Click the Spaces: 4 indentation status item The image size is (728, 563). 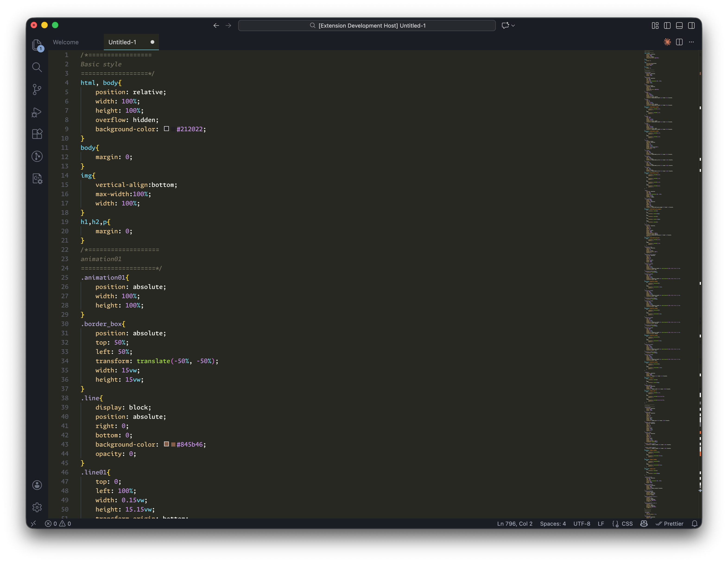click(553, 524)
